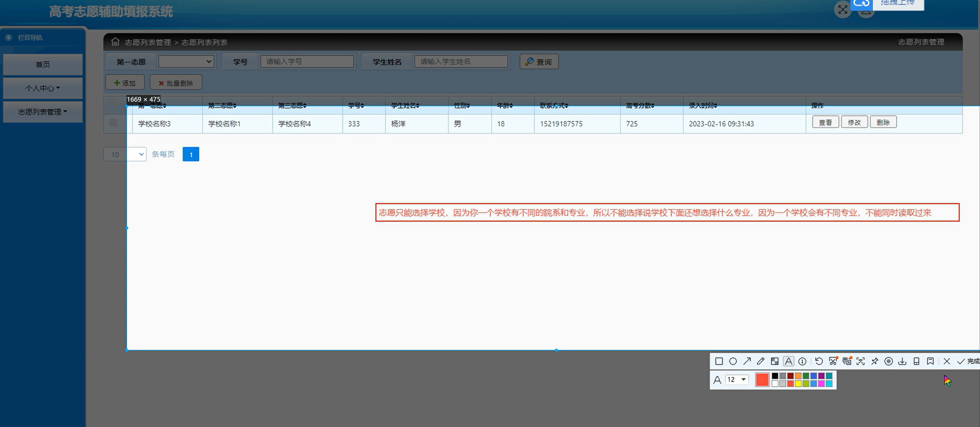The image size is (980, 427).
Task: Click the 查询 search button
Action: pos(539,62)
